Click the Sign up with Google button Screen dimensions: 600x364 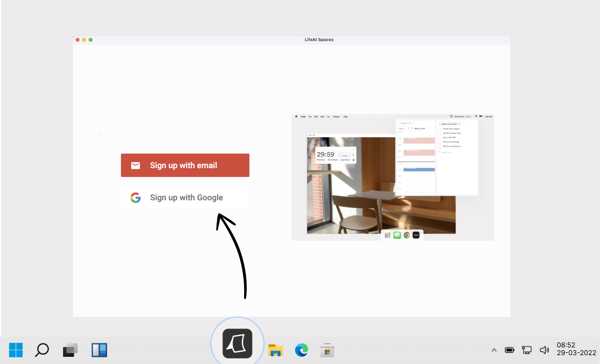coord(185,197)
